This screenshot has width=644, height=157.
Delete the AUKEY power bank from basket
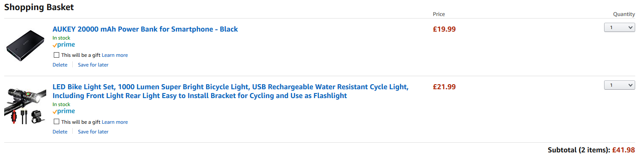point(60,65)
